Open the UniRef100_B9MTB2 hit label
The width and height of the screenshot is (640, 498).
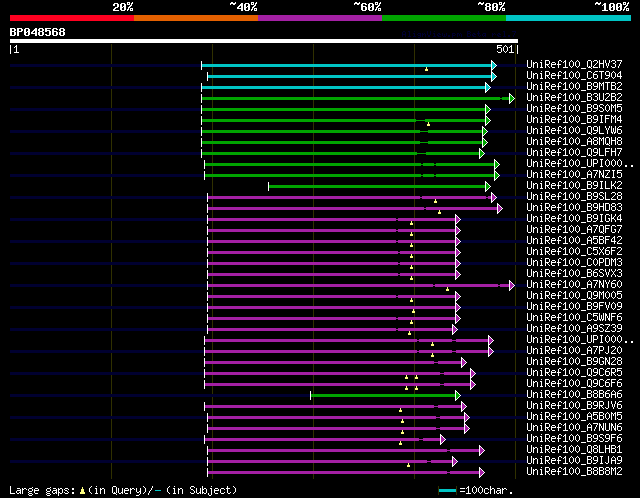click(574, 86)
